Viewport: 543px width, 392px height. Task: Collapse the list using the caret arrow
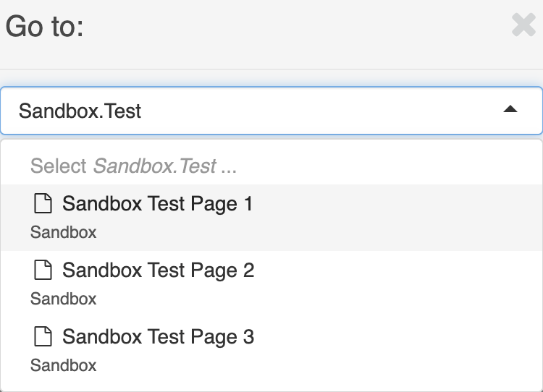[x=510, y=110]
